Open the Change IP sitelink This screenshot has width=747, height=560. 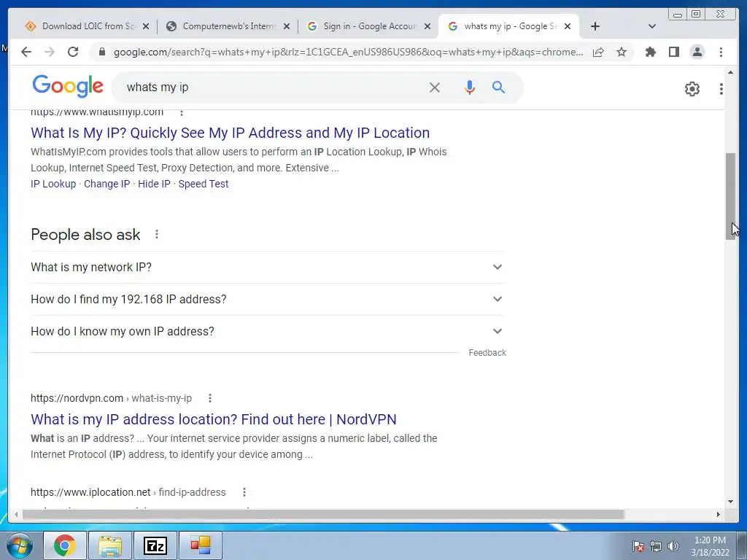[x=107, y=184]
